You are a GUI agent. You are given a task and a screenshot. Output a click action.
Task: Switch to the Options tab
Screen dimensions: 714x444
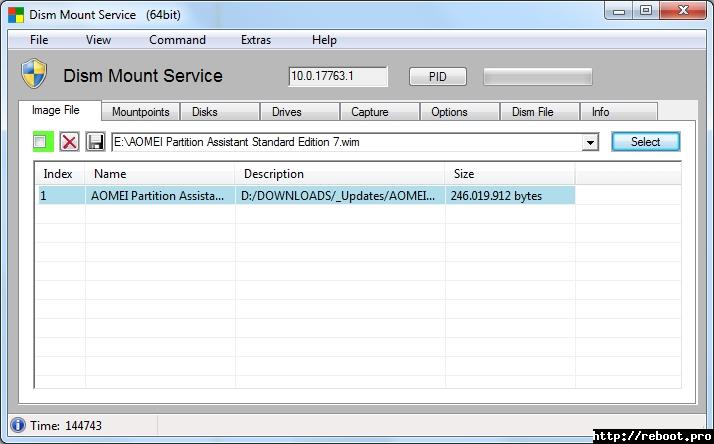(x=459, y=112)
